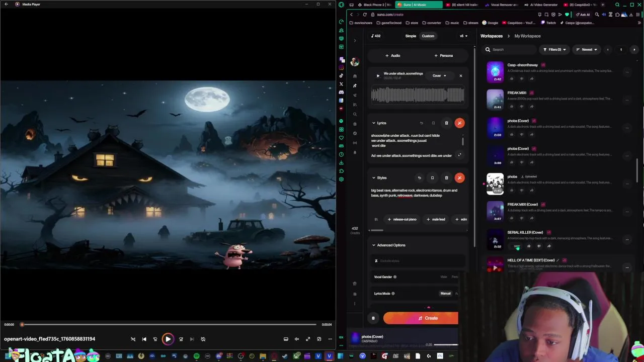Image resolution: width=644 pixels, height=362 pixels.
Task: Select Manual lyrics mode
Action: pos(446,293)
